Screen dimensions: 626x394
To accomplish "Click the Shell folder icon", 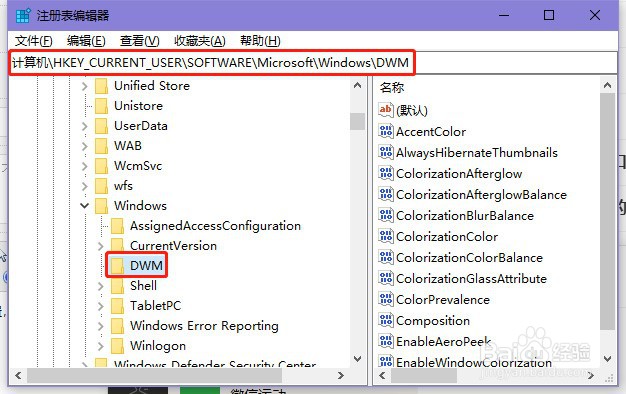I will coord(117,286).
